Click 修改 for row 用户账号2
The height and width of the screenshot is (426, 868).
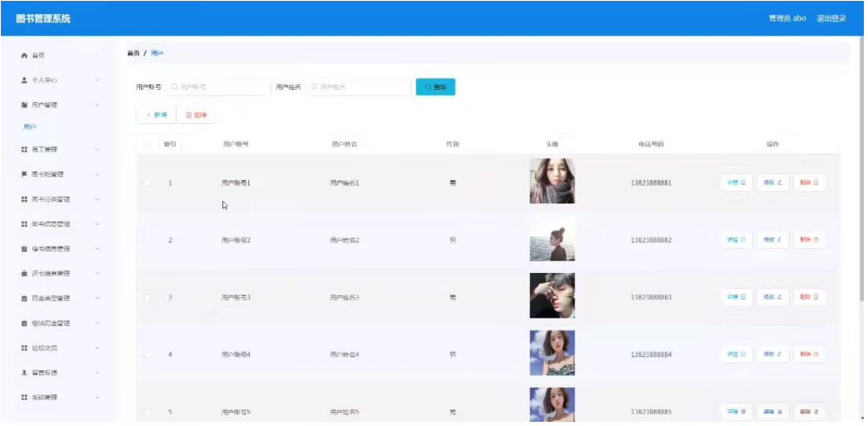tap(773, 240)
